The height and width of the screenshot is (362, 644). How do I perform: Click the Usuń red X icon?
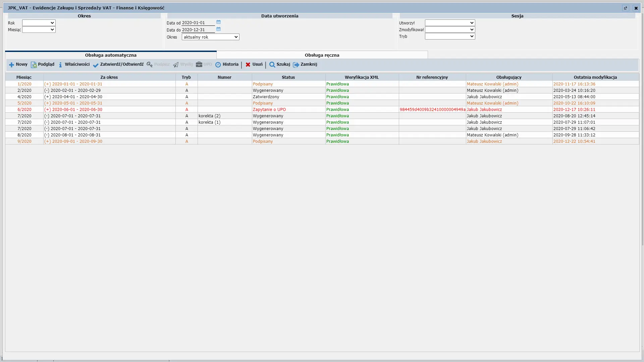(x=248, y=65)
